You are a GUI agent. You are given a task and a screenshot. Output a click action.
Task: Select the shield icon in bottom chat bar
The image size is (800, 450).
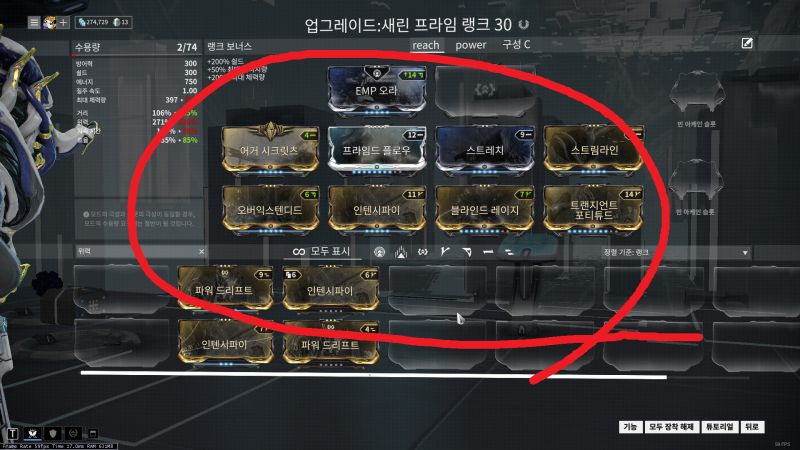click(x=53, y=434)
